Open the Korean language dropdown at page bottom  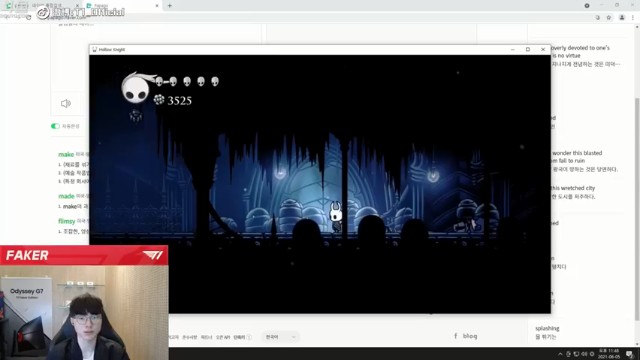[x=280, y=337]
